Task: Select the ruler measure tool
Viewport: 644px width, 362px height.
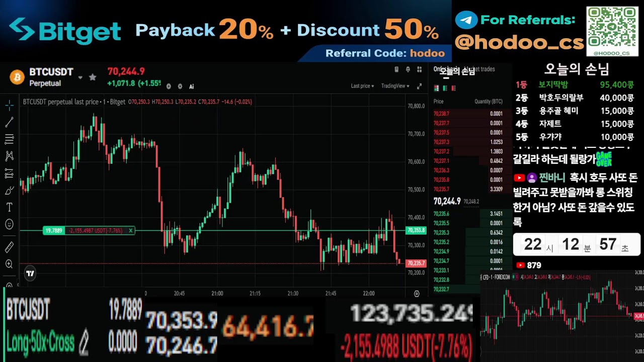Action: 9,247
